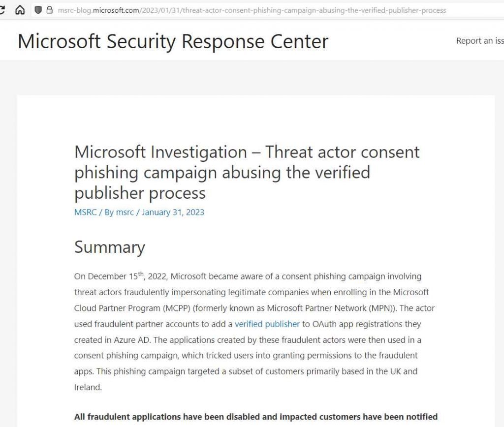Image resolution: width=504 pixels, height=427 pixels.
Task: Click the Summary section heading
Action: (x=109, y=247)
